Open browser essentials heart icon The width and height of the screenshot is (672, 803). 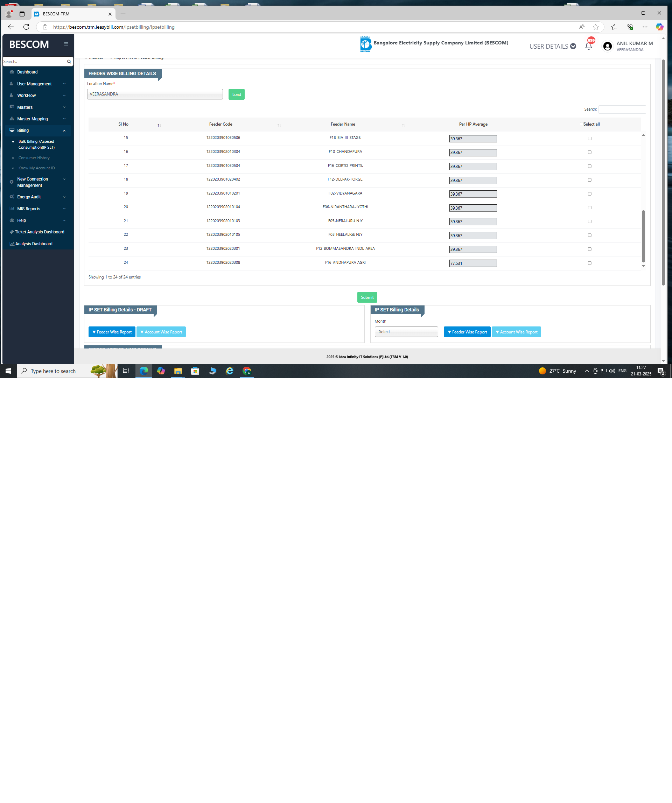[630, 27]
